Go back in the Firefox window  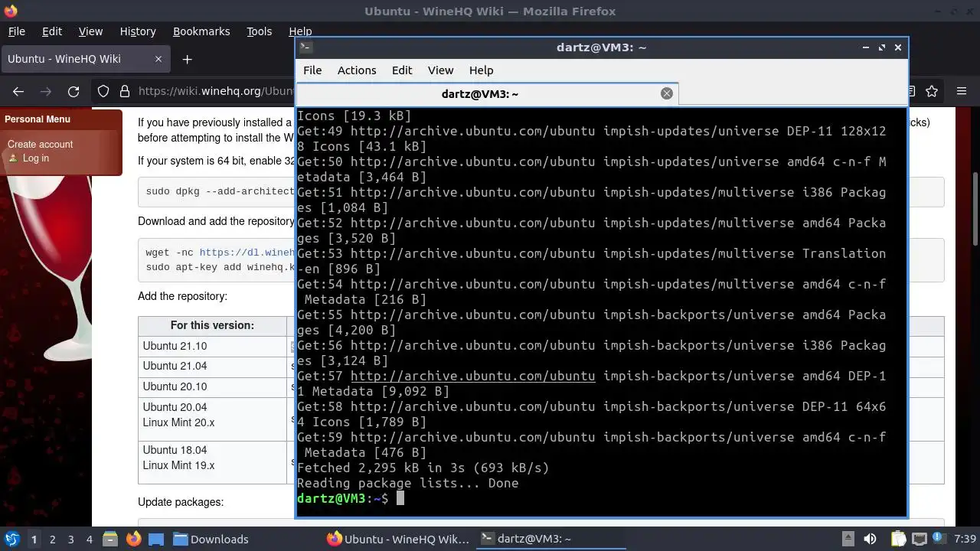pyautogui.click(x=18, y=91)
